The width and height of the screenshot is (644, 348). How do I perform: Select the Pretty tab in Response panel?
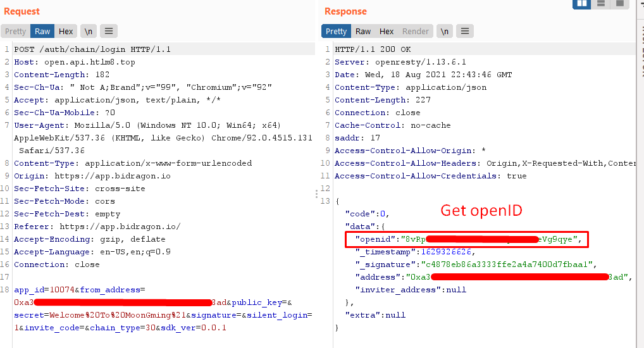click(x=336, y=31)
